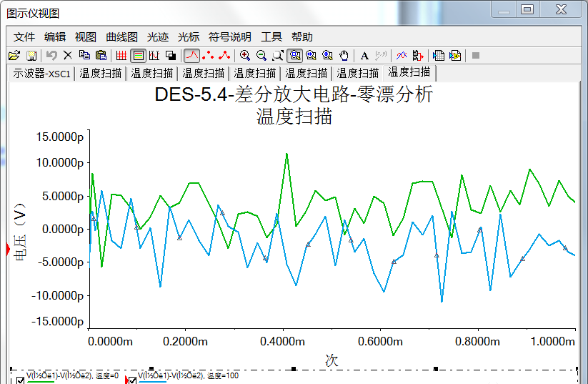
Task: Show traces as lines only
Action: coord(191,56)
